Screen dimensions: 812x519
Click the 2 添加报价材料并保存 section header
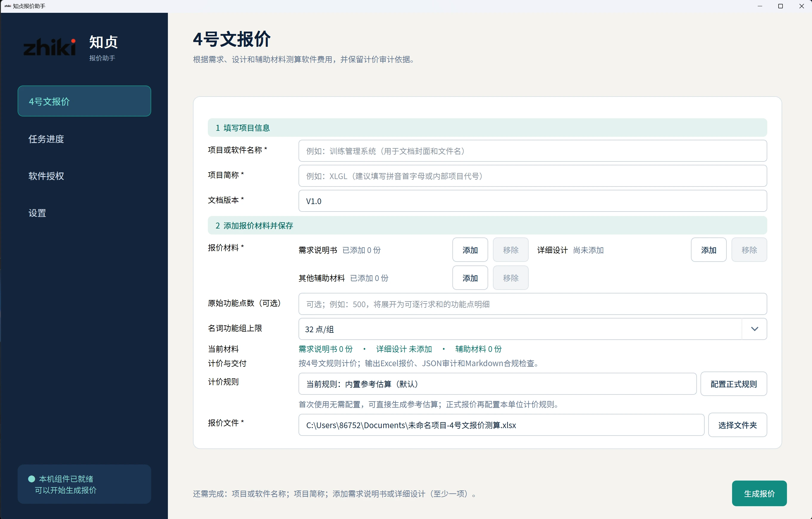tap(487, 226)
